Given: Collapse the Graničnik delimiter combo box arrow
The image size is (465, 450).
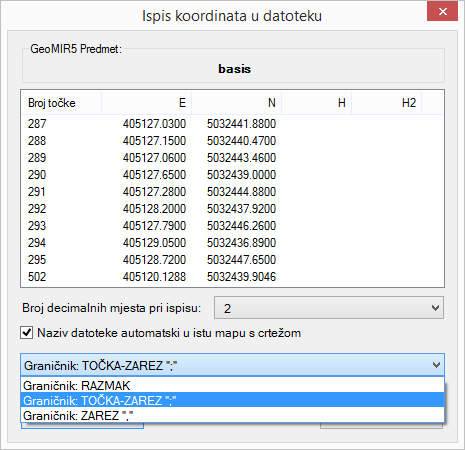Looking at the screenshot, I should pos(436,365).
